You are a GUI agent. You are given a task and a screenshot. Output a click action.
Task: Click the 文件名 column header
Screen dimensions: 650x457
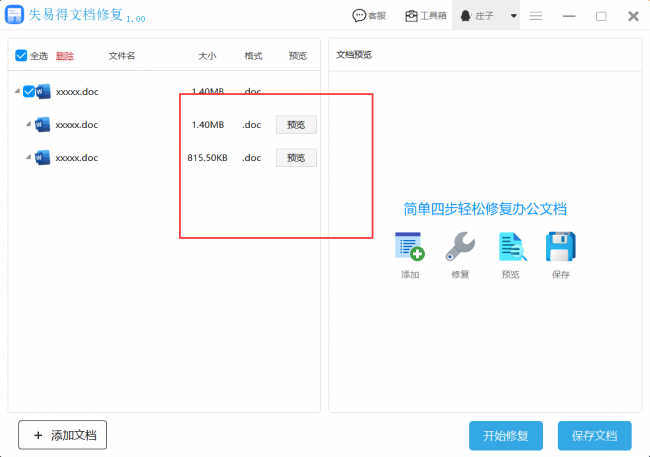pyautogui.click(x=121, y=56)
